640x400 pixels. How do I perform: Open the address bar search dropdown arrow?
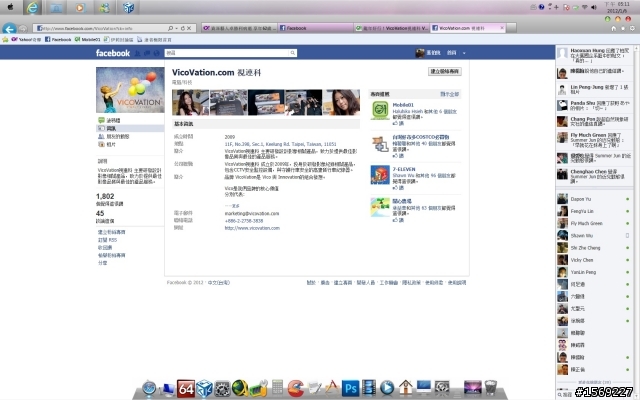pyautogui.click(x=176, y=28)
